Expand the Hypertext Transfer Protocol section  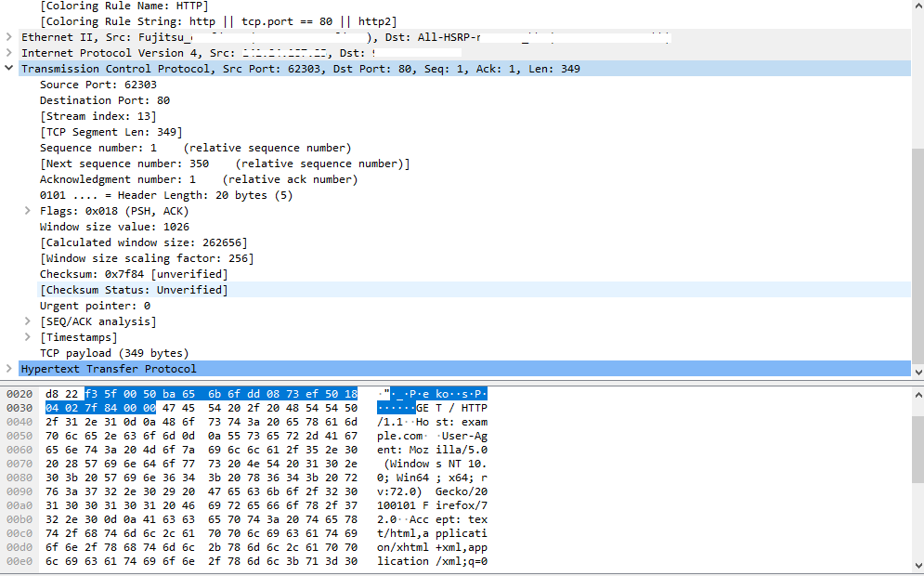(x=9, y=369)
